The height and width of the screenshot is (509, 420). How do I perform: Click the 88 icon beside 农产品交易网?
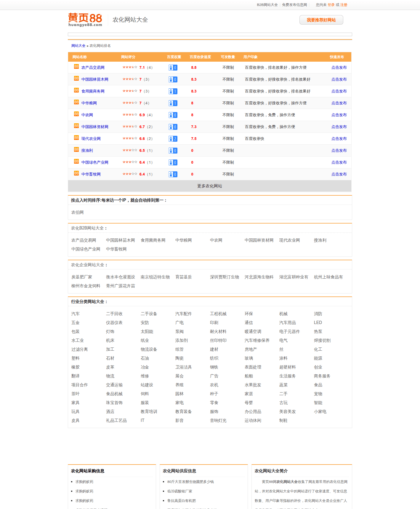point(76,67)
